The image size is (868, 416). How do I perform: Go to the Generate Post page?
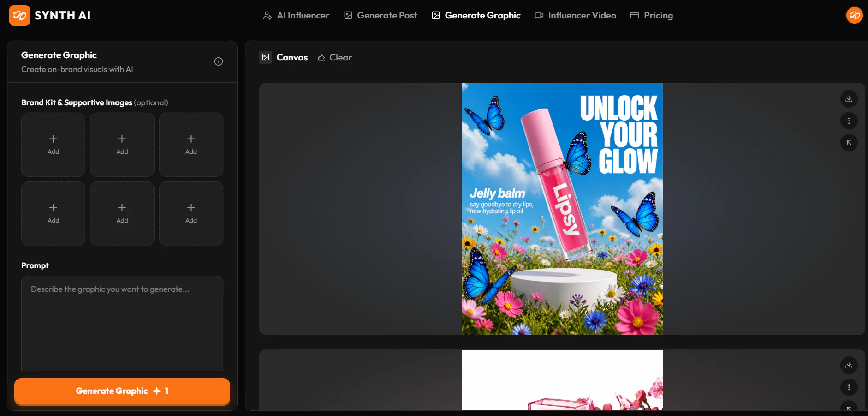coord(380,15)
